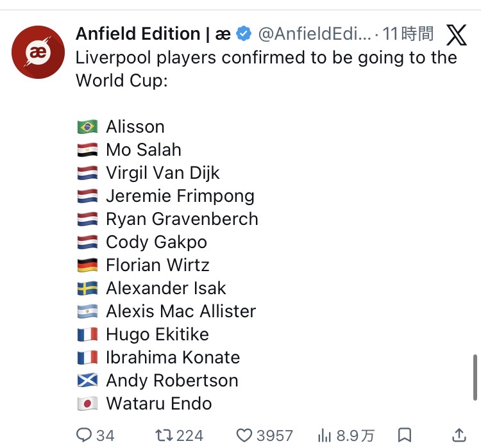
Task: Click the blue verified badge
Action: tap(244, 33)
